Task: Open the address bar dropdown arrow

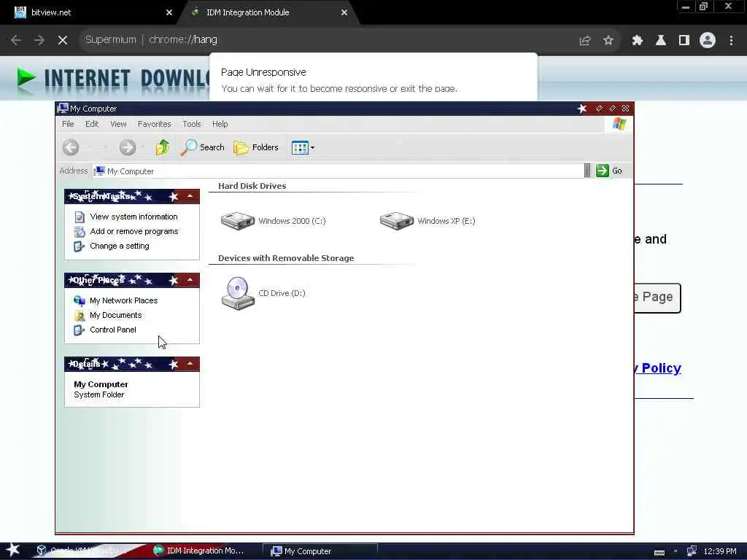Action: point(587,171)
